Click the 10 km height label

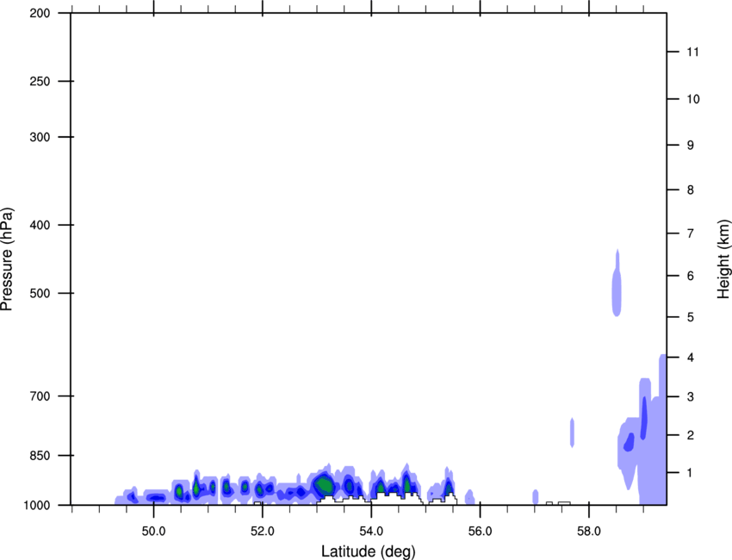coord(693,99)
